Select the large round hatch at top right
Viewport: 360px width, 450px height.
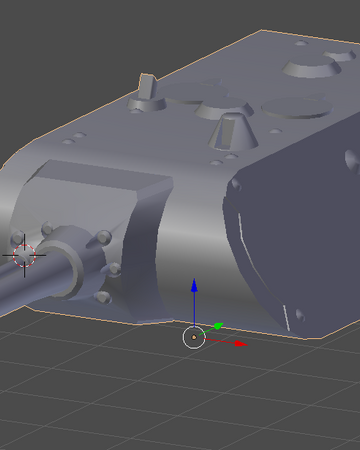(x=311, y=65)
